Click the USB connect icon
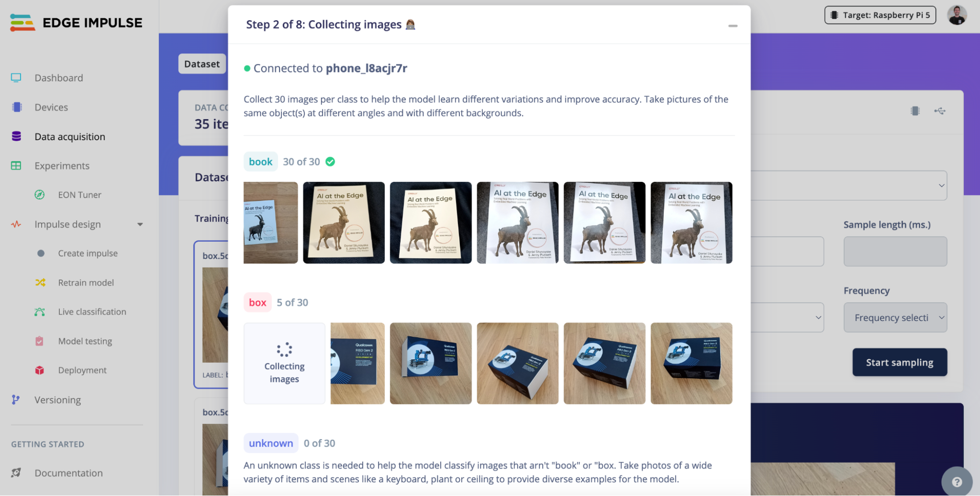The width and height of the screenshot is (980, 496). 939,111
